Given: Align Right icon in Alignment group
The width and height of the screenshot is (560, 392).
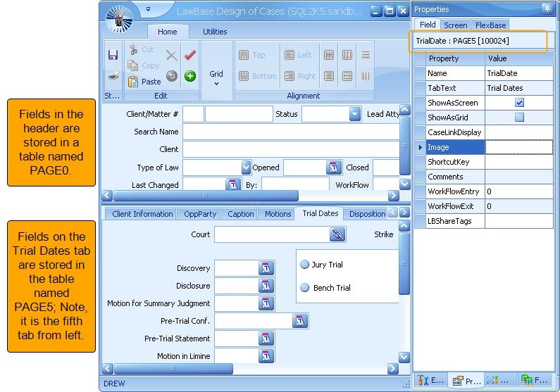Looking at the screenshot, I should pyautogui.click(x=290, y=76).
